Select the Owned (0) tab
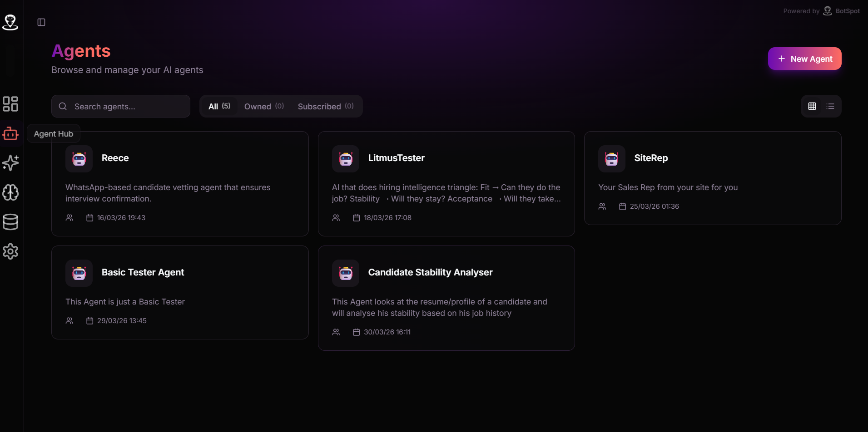Viewport: 868px width, 432px height. point(264,106)
